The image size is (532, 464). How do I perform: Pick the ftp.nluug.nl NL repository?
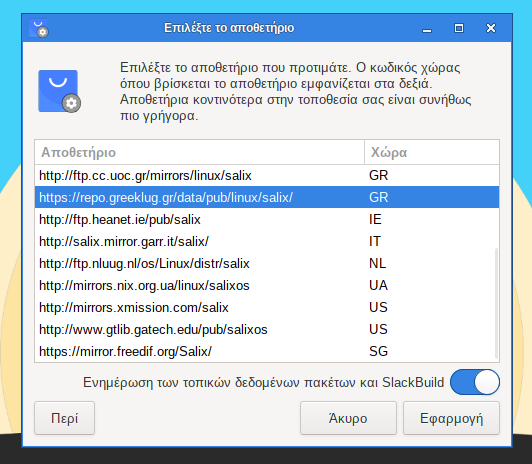(x=267, y=263)
